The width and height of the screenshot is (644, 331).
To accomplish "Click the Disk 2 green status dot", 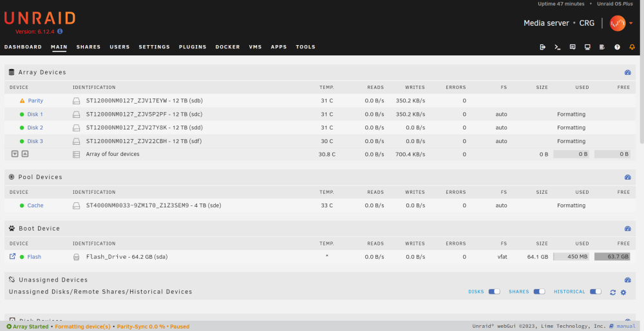I will [22, 128].
